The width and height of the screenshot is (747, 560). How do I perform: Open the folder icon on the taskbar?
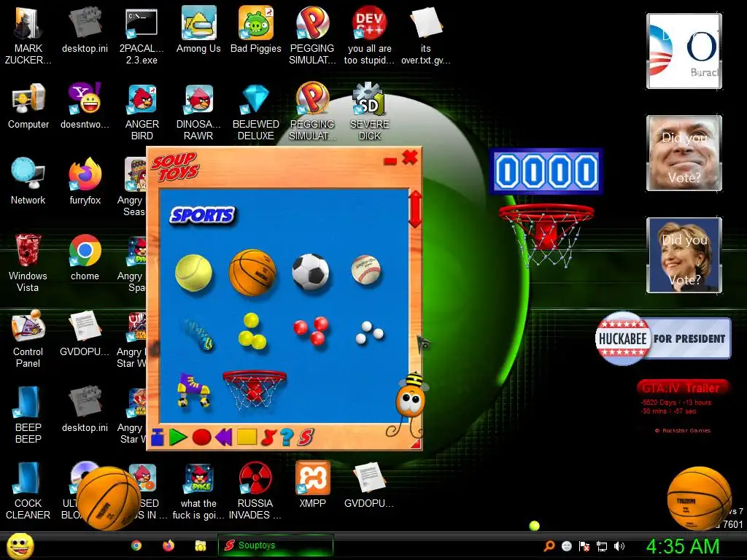click(x=200, y=545)
